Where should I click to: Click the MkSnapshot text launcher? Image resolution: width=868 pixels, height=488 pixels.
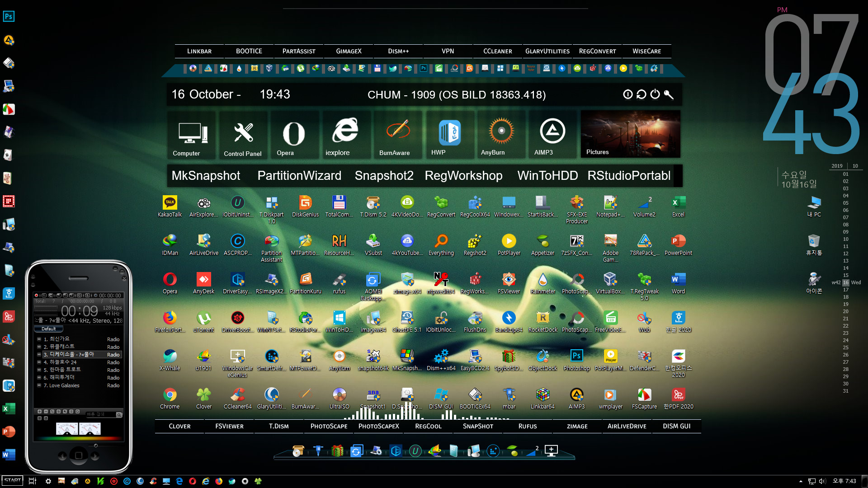[x=206, y=176]
